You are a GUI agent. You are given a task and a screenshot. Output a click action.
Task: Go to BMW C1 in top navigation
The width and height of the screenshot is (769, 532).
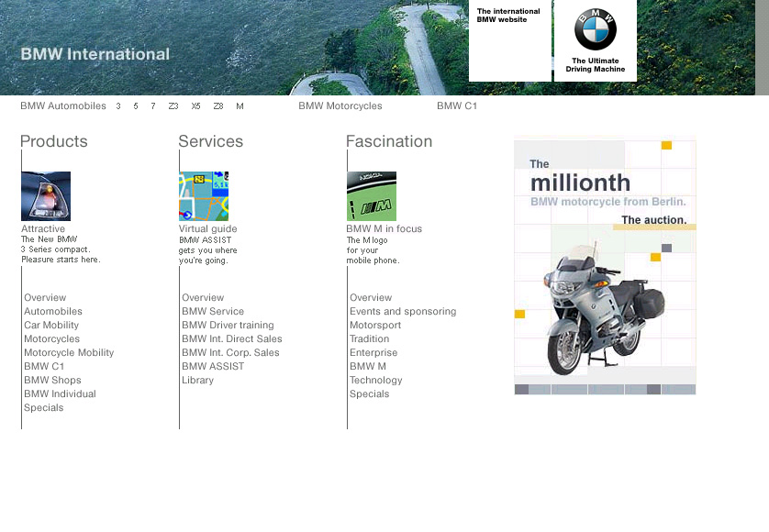tap(457, 105)
